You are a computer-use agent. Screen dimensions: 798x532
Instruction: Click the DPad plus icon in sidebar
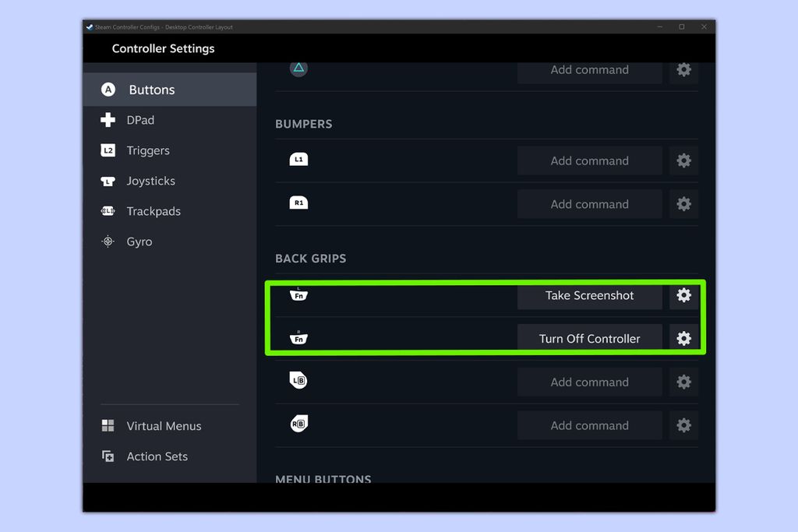coord(108,120)
